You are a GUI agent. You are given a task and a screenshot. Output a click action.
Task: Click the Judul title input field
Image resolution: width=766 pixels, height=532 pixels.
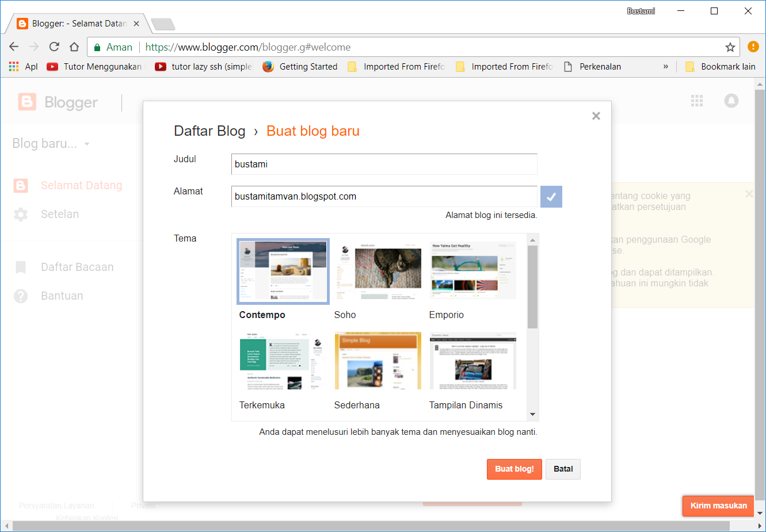(384, 164)
